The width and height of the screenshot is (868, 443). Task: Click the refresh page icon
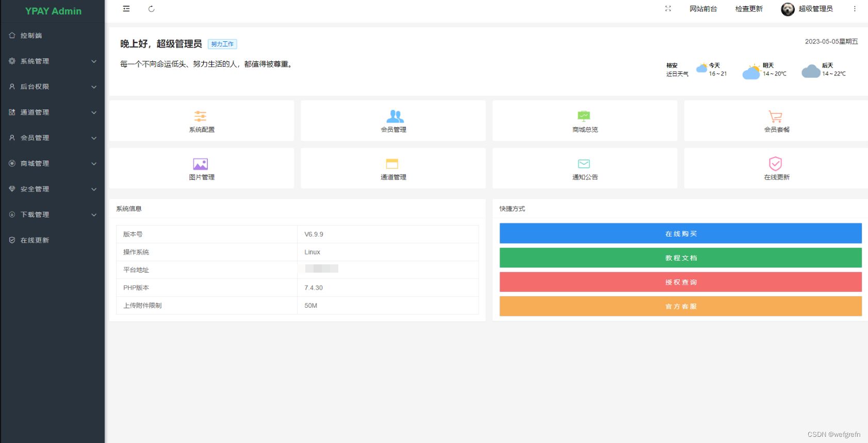151,9
